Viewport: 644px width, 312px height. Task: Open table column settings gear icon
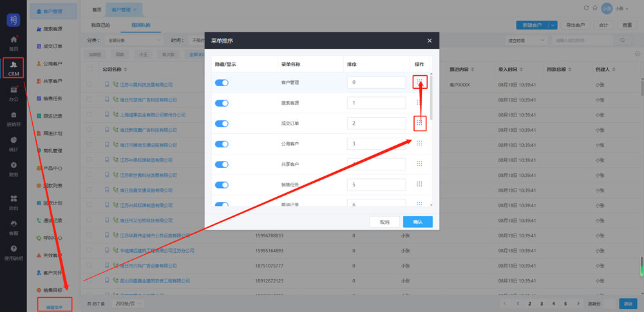click(638, 54)
